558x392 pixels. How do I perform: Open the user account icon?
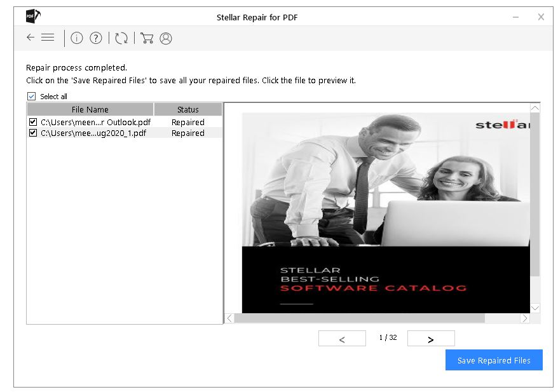(166, 38)
